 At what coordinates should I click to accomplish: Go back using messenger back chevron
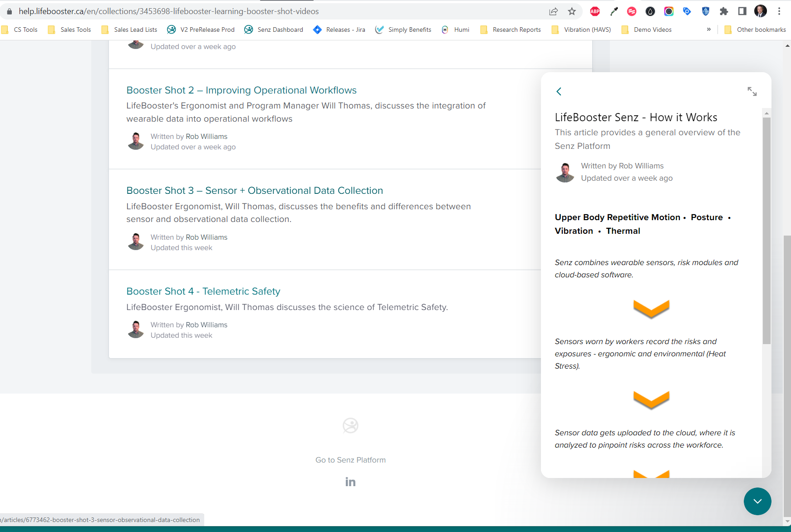point(559,91)
